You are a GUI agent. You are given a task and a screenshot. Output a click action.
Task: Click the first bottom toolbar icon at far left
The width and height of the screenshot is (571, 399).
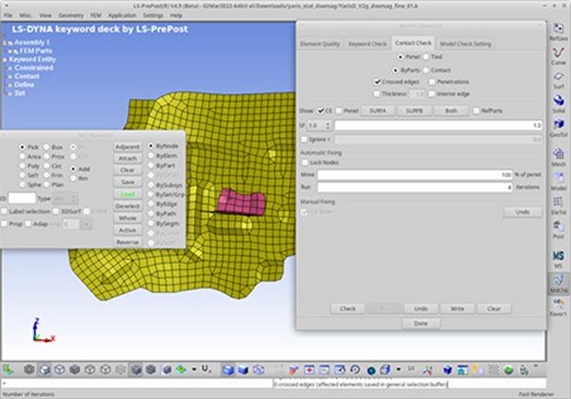pos(8,370)
